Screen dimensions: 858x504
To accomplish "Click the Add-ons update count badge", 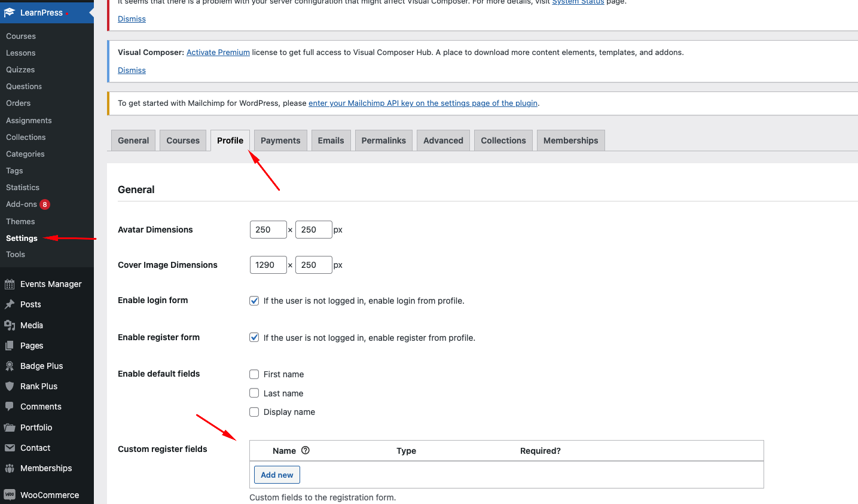I will point(45,204).
